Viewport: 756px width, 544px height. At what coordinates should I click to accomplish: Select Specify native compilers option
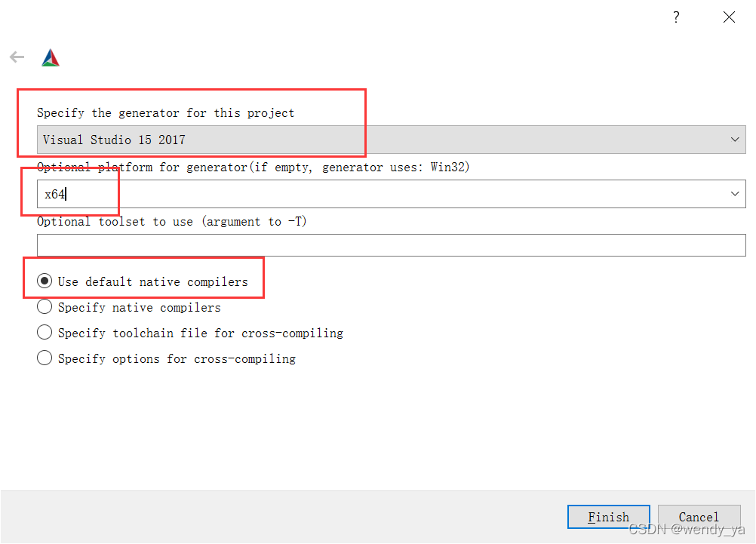pyautogui.click(x=45, y=307)
